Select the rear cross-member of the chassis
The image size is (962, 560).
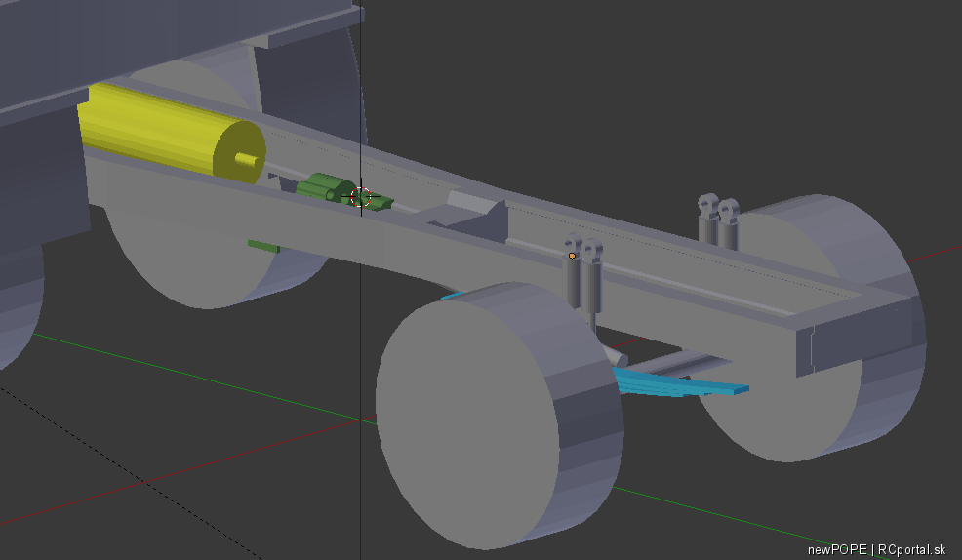(856, 337)
